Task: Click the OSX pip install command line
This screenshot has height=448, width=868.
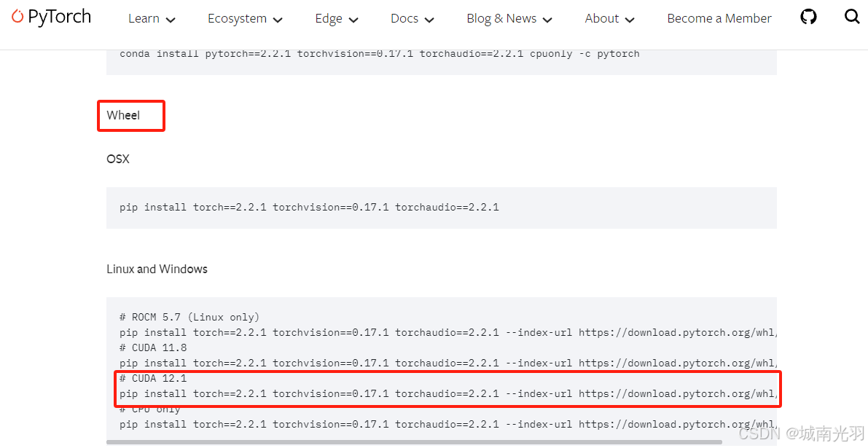Action: pos(309,208)
